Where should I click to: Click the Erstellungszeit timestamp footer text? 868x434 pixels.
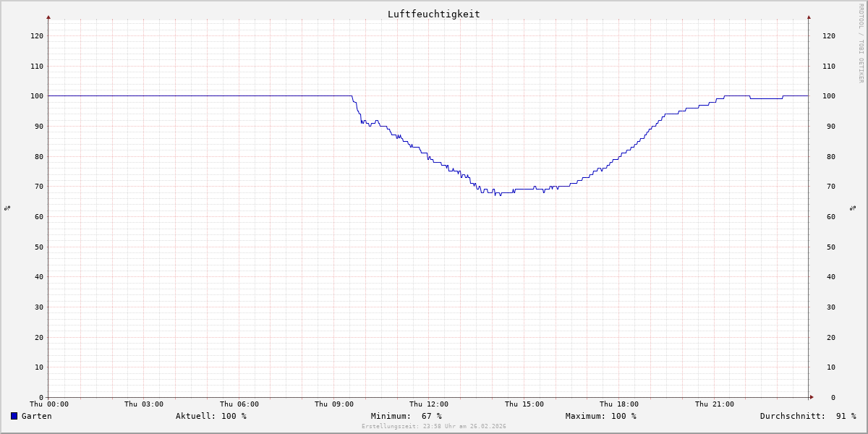(x=434, y=427)
